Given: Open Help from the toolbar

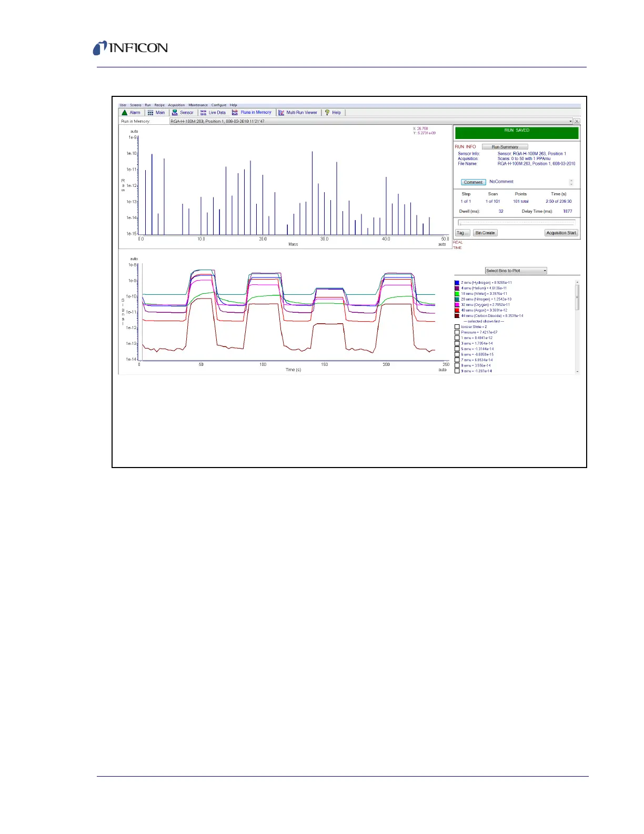Looking at the screenshot, I should pos(333,113).
